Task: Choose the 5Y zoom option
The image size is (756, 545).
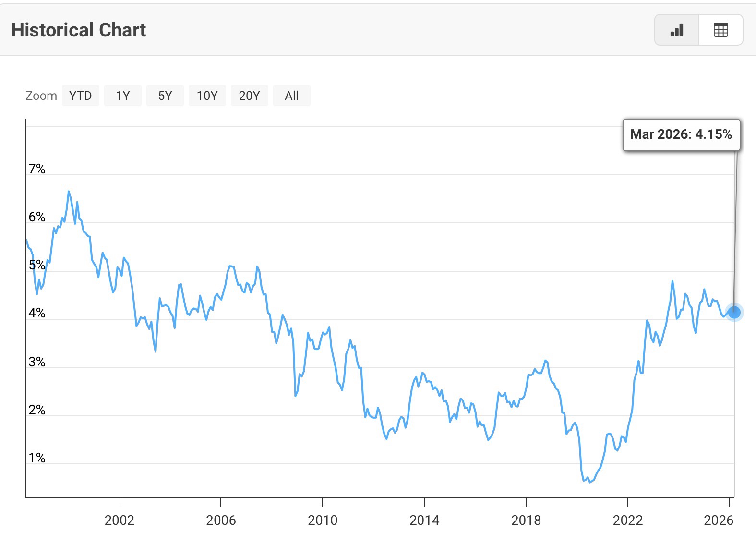Action: (x=165, y=96)
